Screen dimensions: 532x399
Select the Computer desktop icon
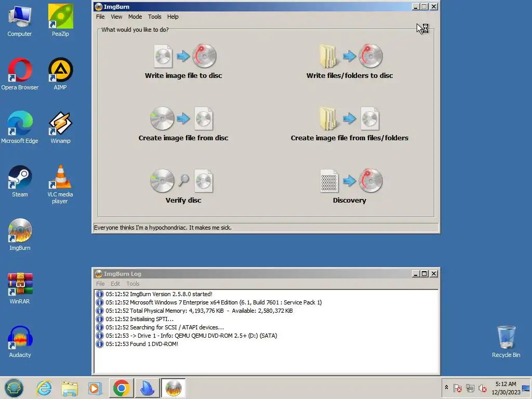pos(20,21)
